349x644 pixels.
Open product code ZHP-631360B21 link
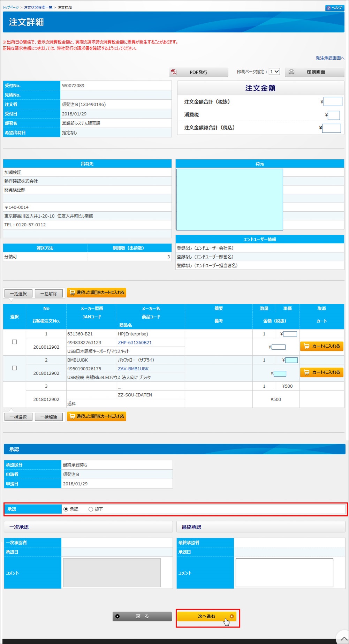point(135,343)
